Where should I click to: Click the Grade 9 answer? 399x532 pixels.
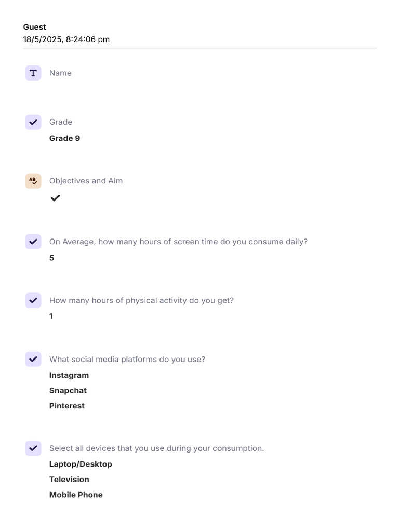tap(64, 138)
